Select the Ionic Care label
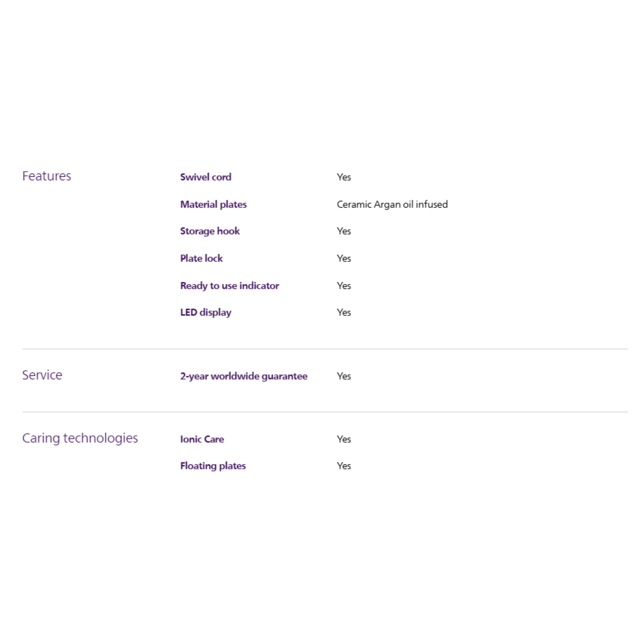The image size is (644, 644). coord(202,439)
